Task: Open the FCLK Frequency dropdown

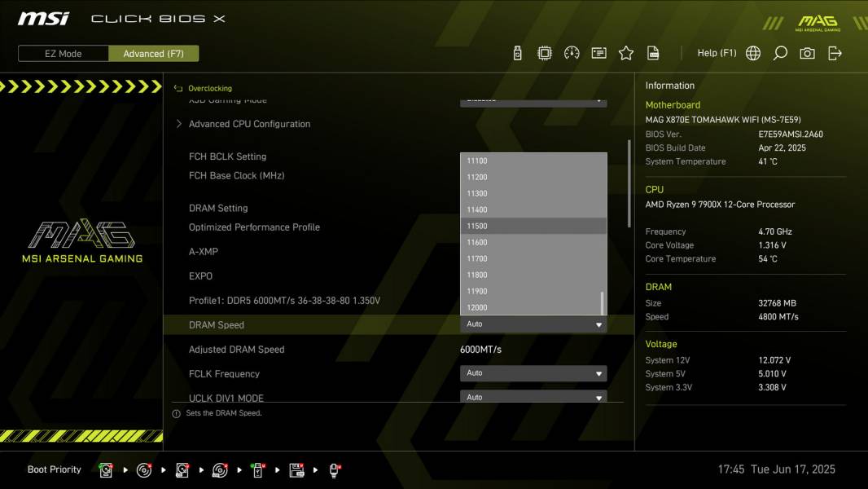Action: 533,373
